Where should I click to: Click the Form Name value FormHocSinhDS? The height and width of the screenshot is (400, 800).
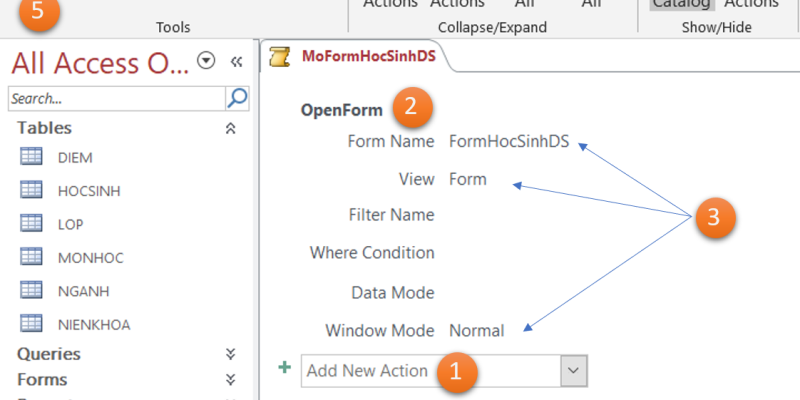(x=509, y=141)
